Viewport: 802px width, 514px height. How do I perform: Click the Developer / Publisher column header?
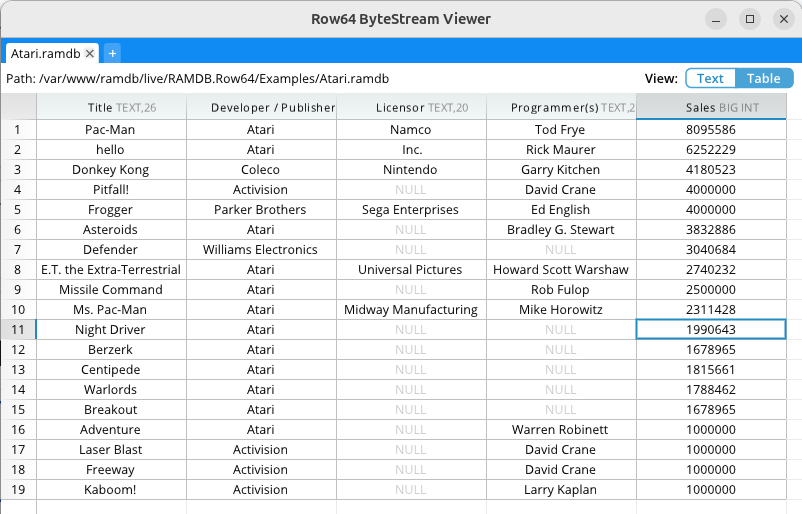pyautogui.click(x=261, y=107)
